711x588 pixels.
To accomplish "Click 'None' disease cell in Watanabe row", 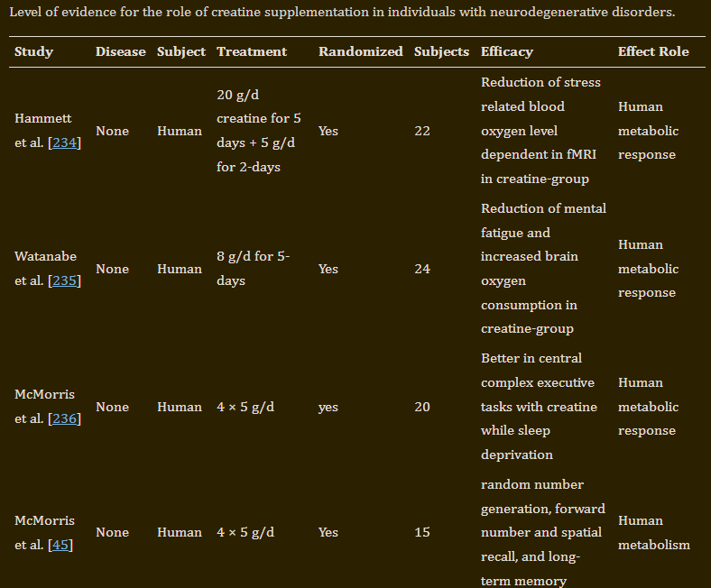I will (x=113, y=269).
